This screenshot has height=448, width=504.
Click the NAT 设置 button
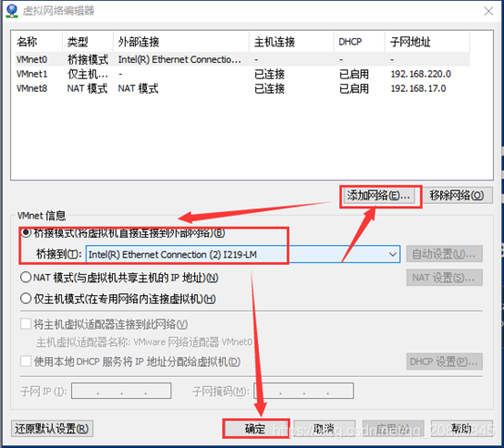(444, 278)
